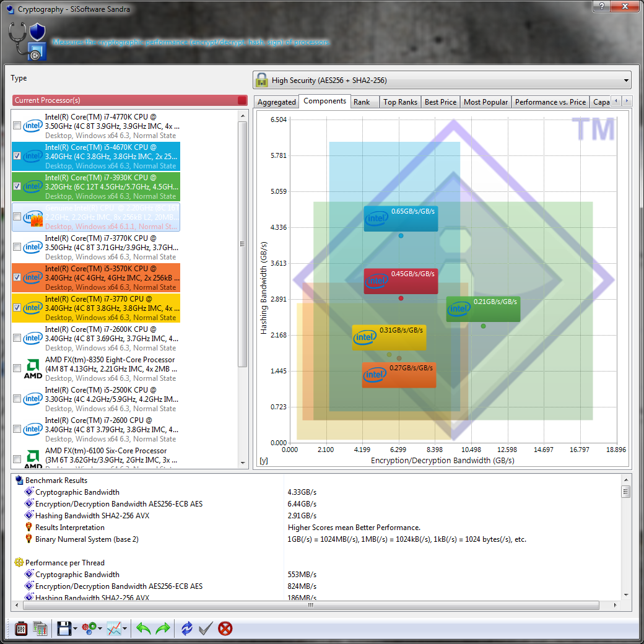Screen dimensions: 644x644
Task: Open the save icon dropdown arrow
Action: [76, 629]
